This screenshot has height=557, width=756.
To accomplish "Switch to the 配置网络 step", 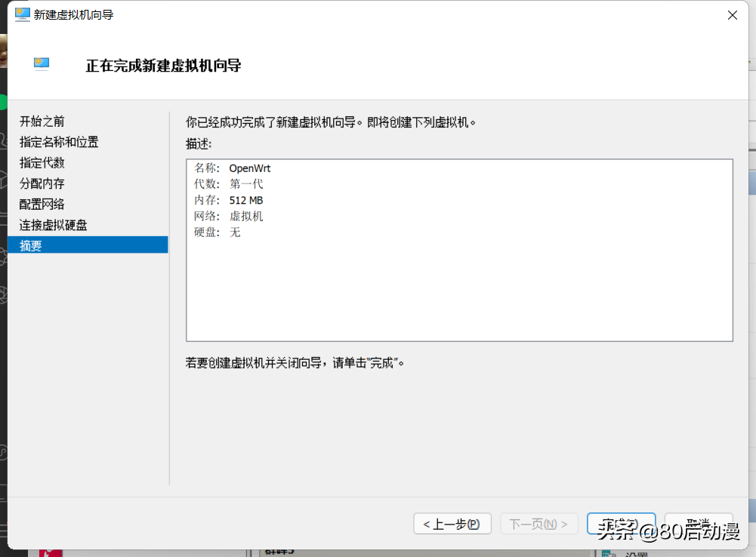I will pyautogui.click(x=42, y=205).
